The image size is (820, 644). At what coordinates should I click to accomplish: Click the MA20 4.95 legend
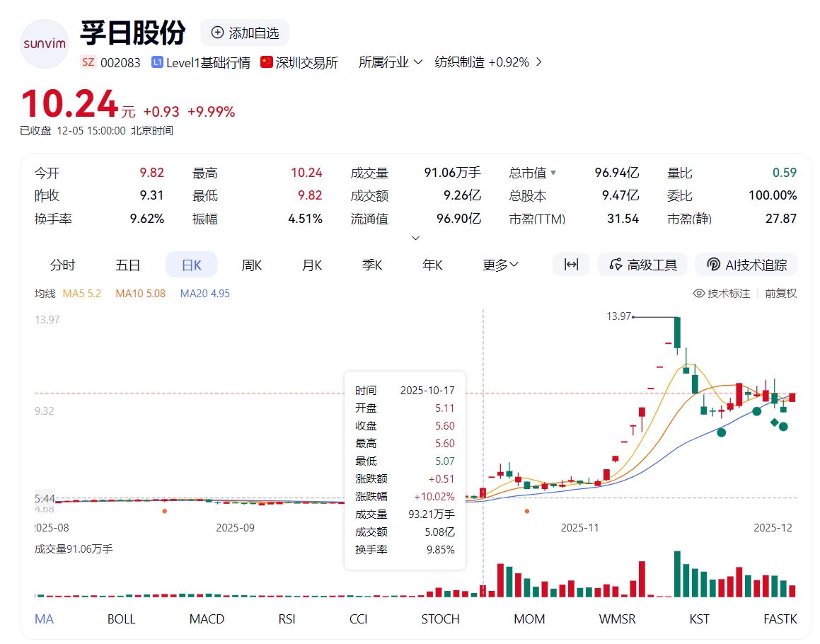coord(205,294)
